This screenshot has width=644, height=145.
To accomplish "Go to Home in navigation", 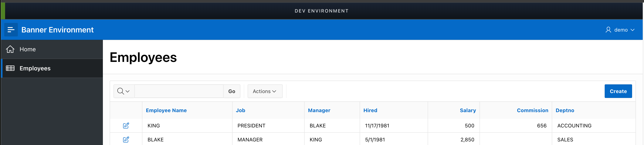I will pyautogui.click(x=52, y=49).
